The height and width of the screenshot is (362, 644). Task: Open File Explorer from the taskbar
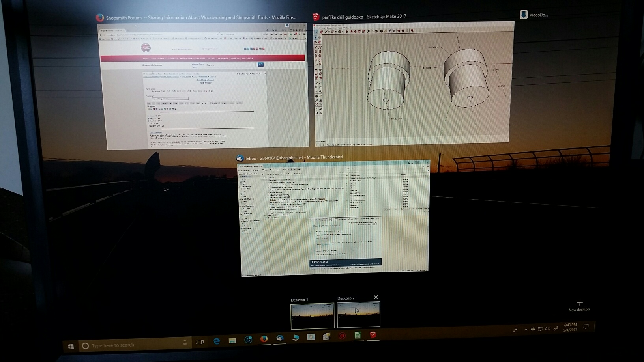[232, 340]
